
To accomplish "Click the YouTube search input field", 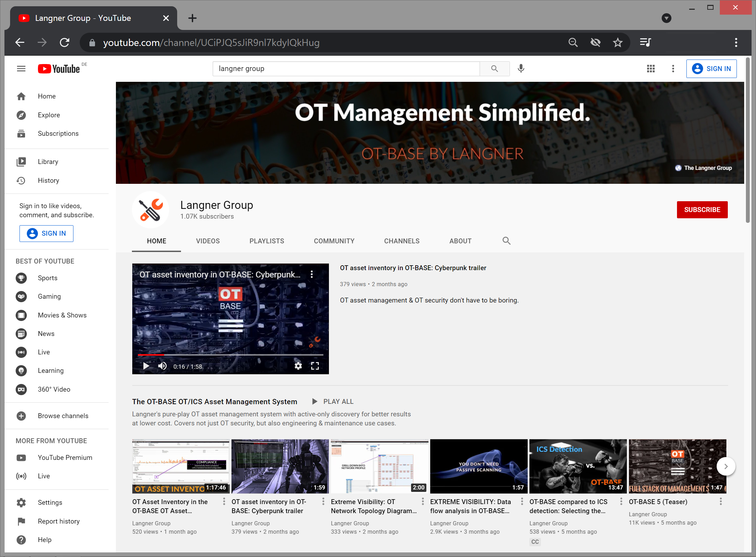I will point(346,69).
